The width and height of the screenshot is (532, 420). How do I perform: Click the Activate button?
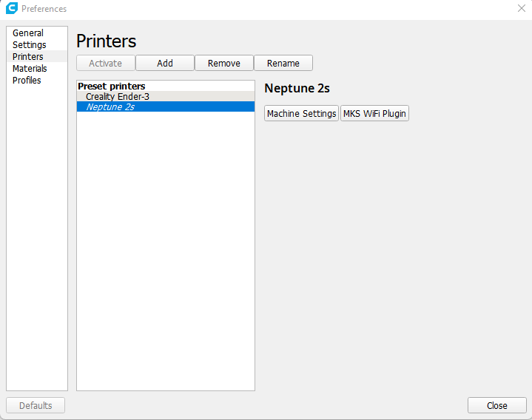coord(106,63)
